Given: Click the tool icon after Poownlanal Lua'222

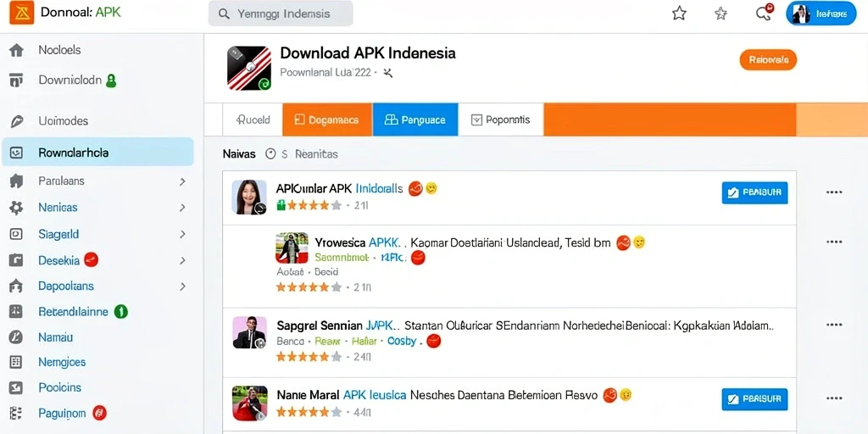Looking at the screenshot, I should click(388, 73).
